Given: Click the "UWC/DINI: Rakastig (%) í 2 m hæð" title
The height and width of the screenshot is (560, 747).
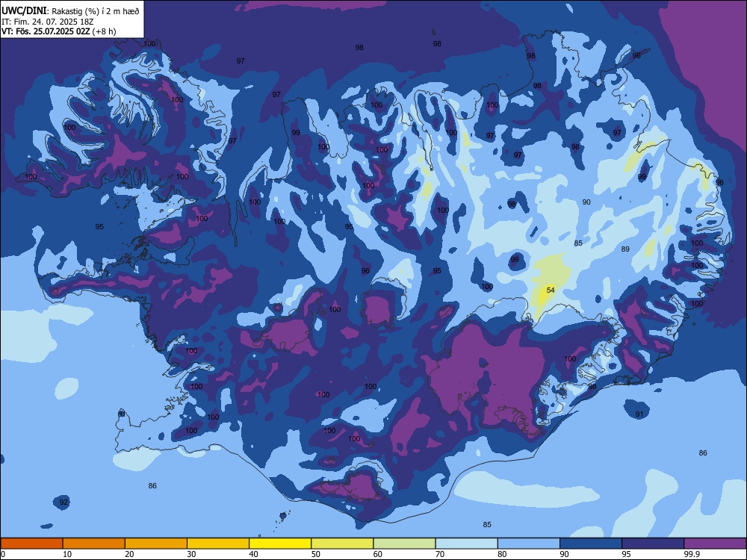Looking at the screenshot, I should pos(70,10).
